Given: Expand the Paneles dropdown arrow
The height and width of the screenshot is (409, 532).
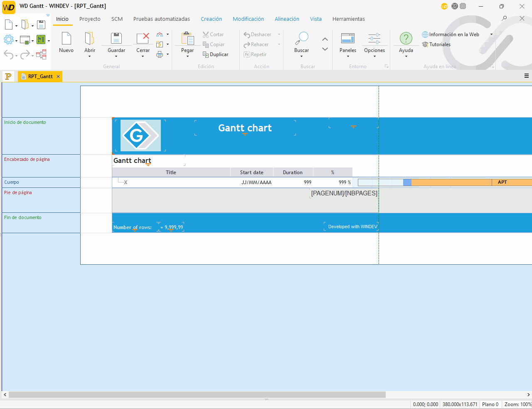Looking at the screenshot, I should click(348, 57).
